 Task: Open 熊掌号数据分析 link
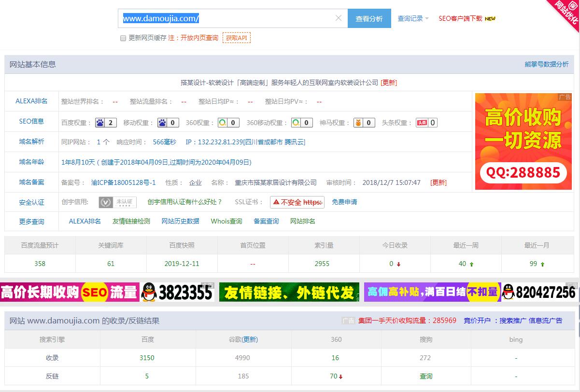tap(547, 64)
